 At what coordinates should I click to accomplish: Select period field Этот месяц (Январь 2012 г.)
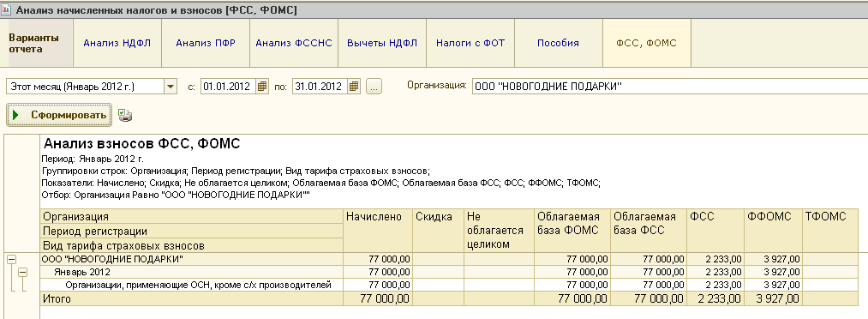point(85,87)
